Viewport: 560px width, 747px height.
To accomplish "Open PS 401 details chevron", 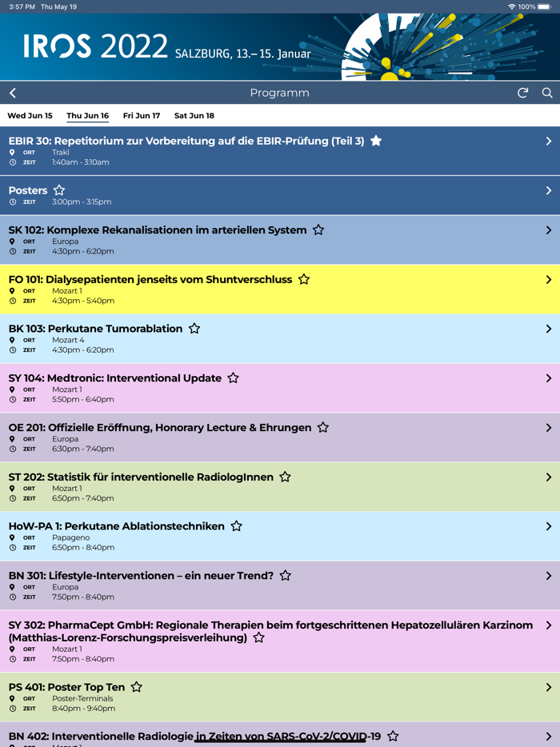I will point(549,687).
